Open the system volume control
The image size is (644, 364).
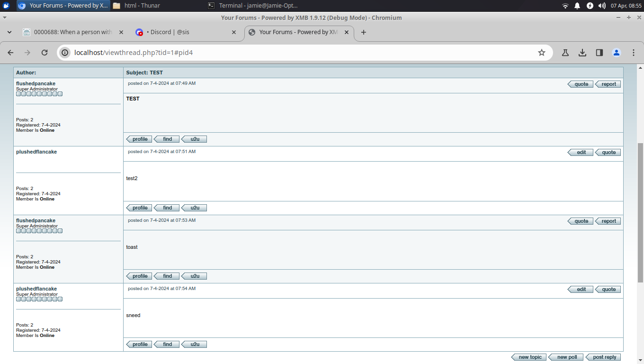pyautogui.click(x=602, y=6)
